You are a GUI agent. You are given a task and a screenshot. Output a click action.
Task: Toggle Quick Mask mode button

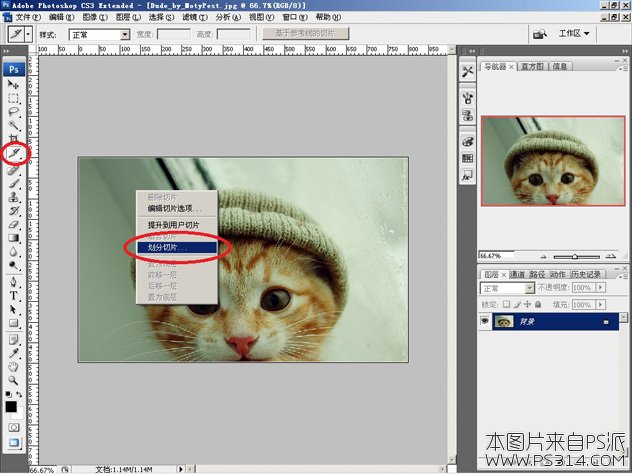click(x=14, y=426)
